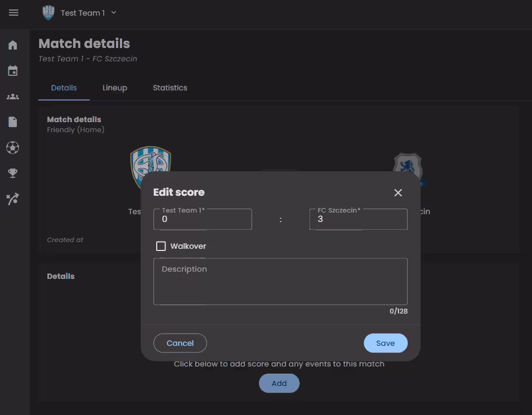Enable the Walkover checkbox
This screenshot has width=532, height=415.
pos(161,246)
